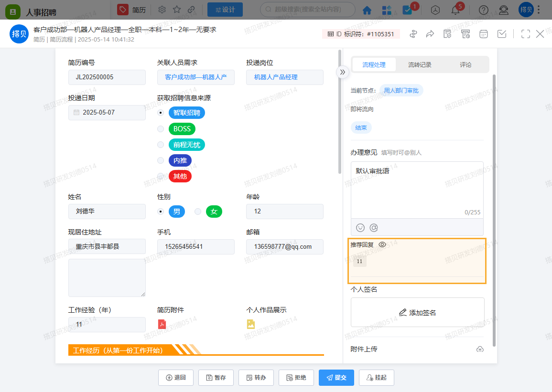
Task: Open the approval record icon in the toolbar
Action: [447, 34]
